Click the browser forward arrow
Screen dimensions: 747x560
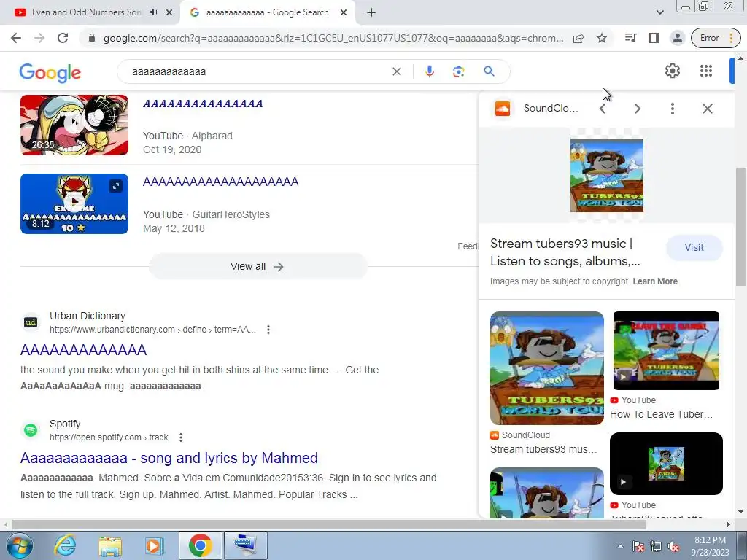tap(39, 38)
